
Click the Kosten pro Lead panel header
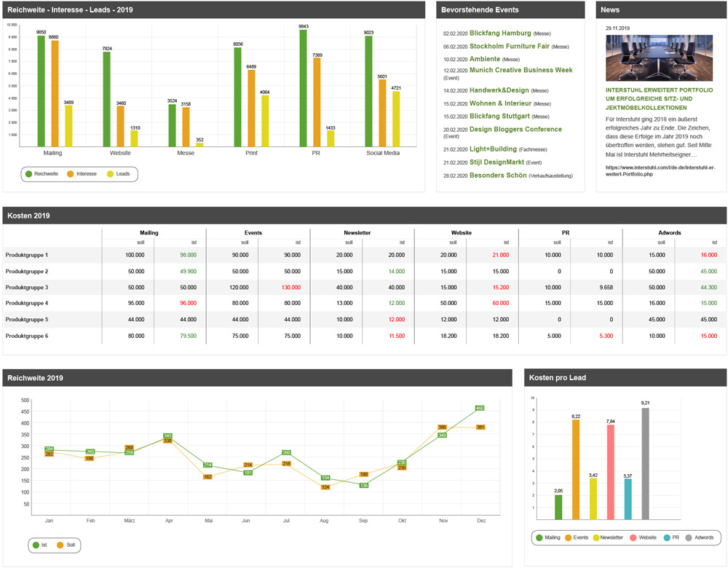(x=625, y=378)
